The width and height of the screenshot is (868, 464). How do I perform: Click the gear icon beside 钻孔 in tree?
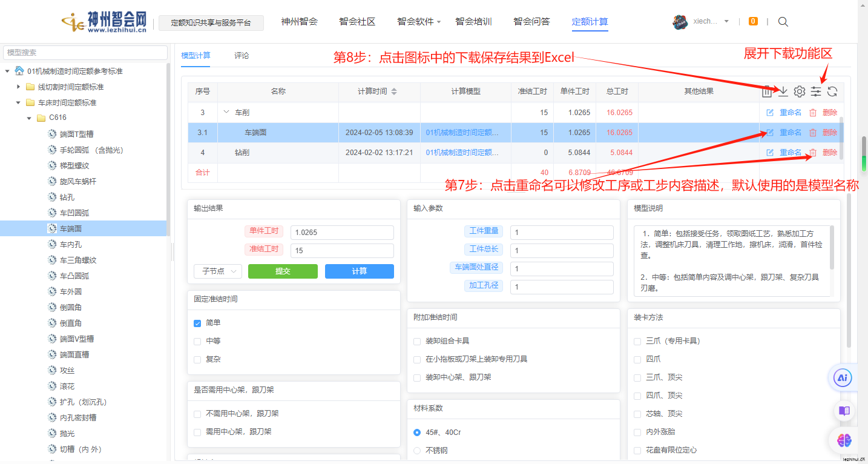pos(52,197)
